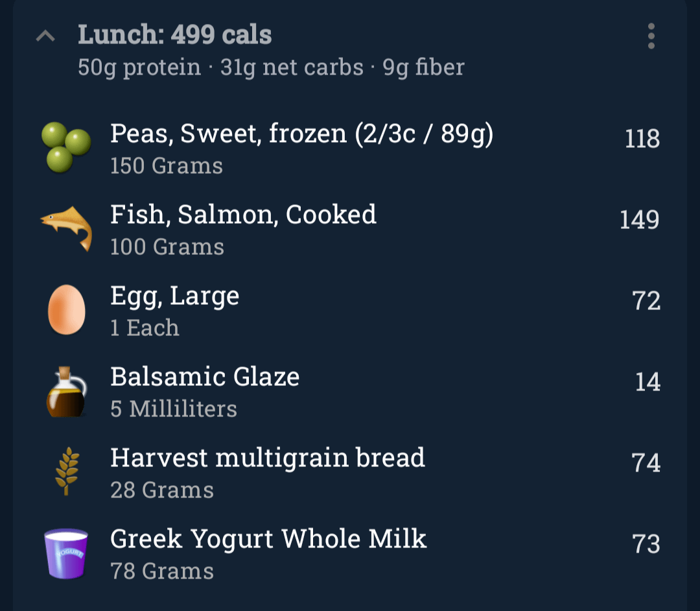The height and width of the screenshot is (611, 700).
Task: Tap the lunch macros summary line
Action: tap(271, 67)
